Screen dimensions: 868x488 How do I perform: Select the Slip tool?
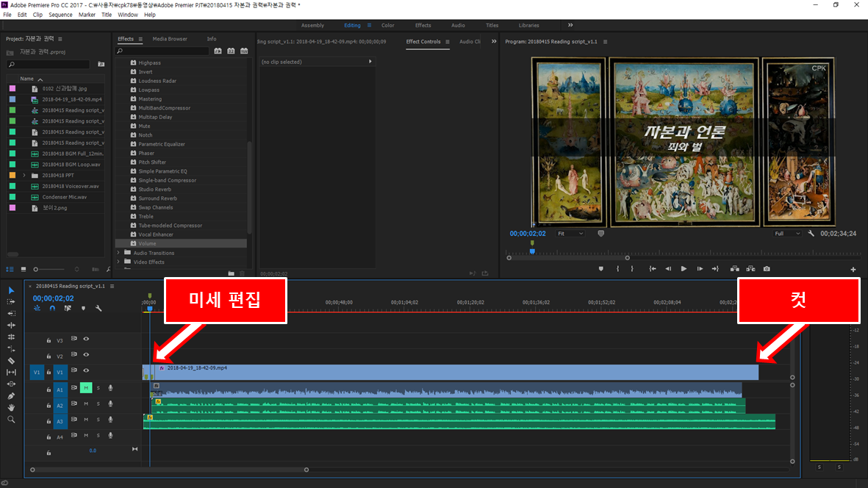tap(11, 373)
